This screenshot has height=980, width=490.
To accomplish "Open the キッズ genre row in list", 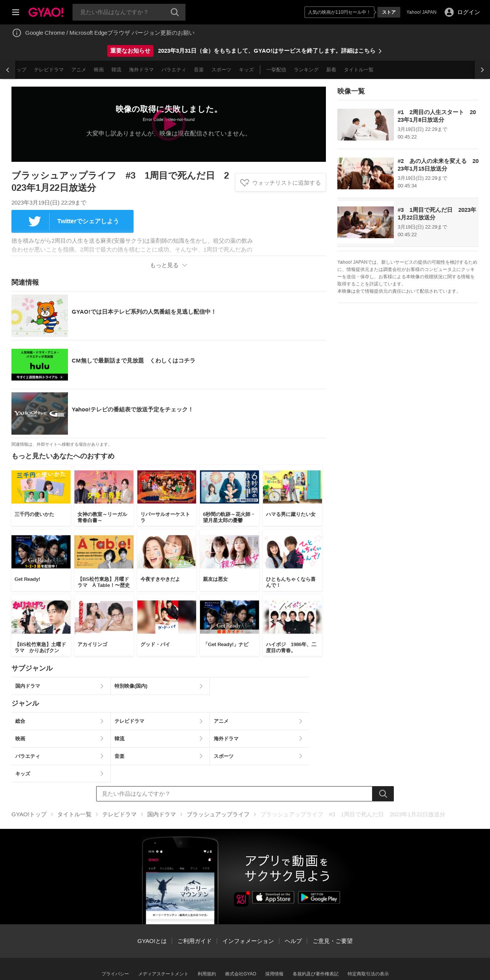I will click(61, 774).
